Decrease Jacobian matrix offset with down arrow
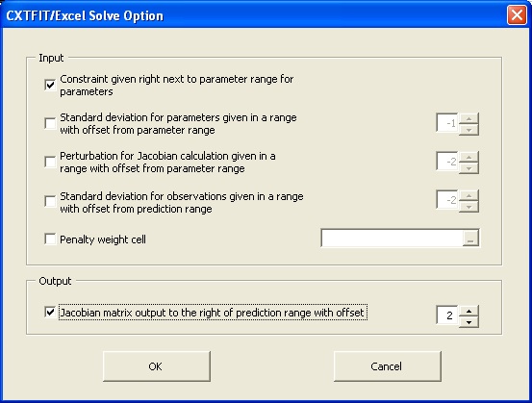 point(469,322)
